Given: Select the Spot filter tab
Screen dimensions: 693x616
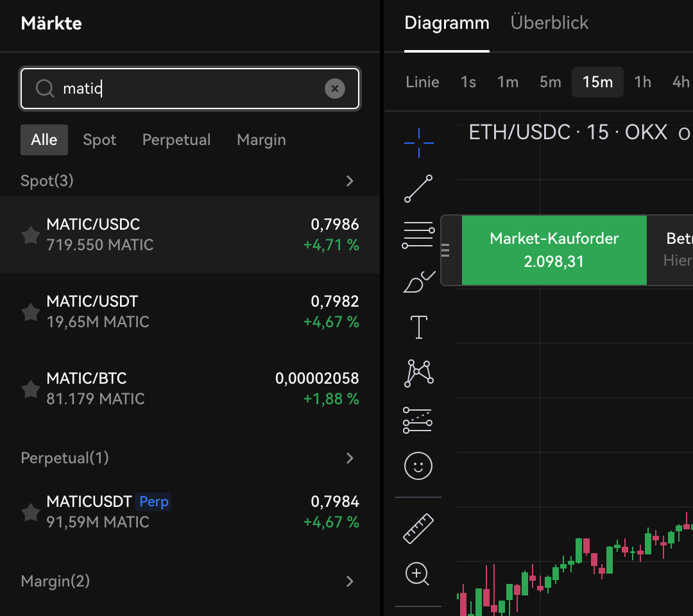Looking at the screenshot, I should (x=99, y=140).
